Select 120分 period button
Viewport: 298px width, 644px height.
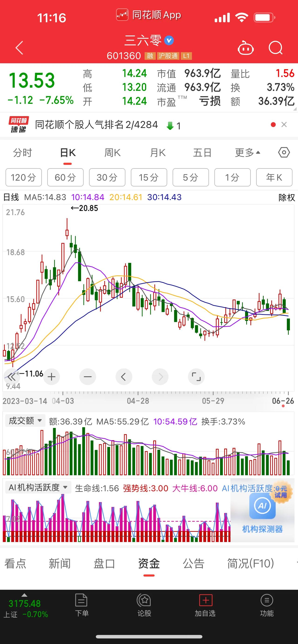coord(24,177)
